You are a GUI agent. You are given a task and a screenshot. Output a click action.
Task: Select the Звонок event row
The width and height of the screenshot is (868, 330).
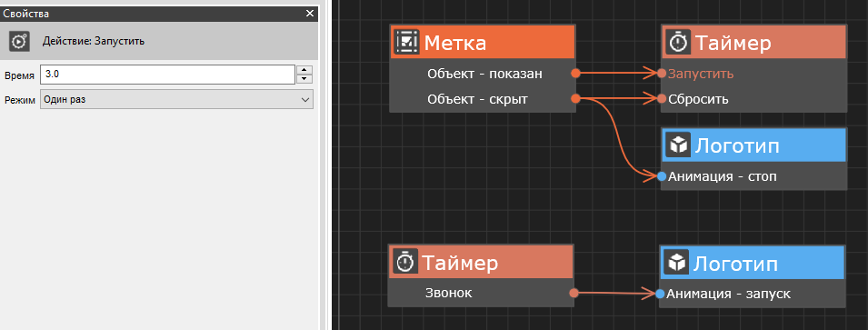[x=481, y=293]
